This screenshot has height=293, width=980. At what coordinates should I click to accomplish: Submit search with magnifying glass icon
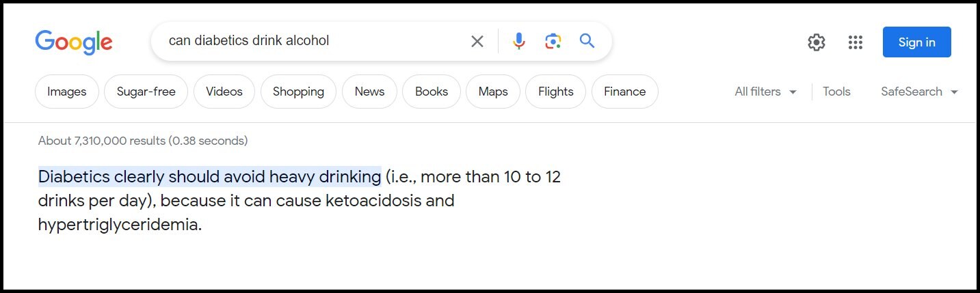tap(587, 41)
